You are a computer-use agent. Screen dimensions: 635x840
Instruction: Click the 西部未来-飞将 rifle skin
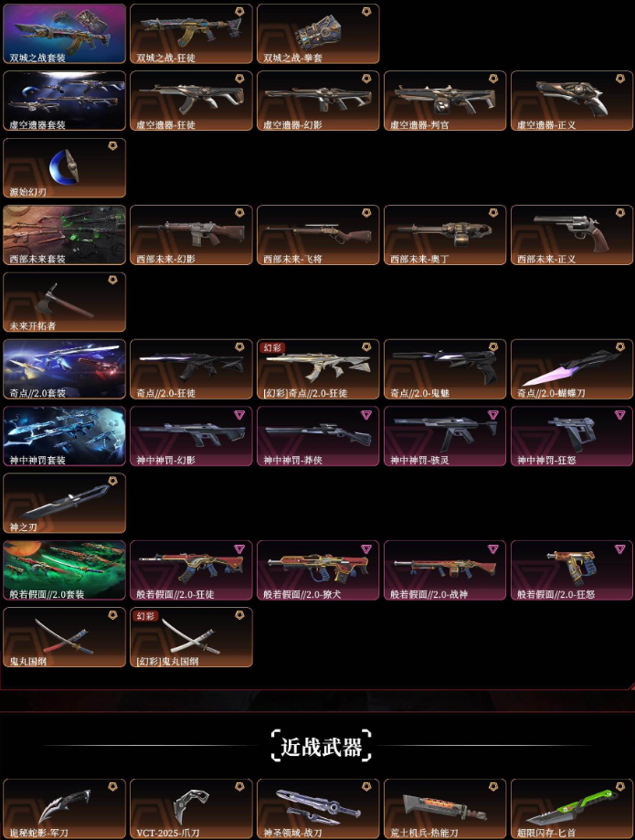click(318, 235)
